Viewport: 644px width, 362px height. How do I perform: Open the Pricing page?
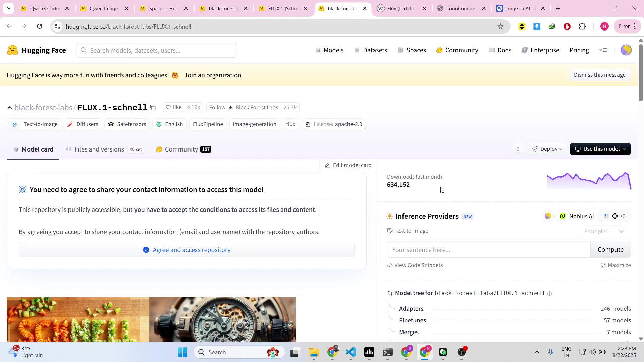tap(579, 50)
